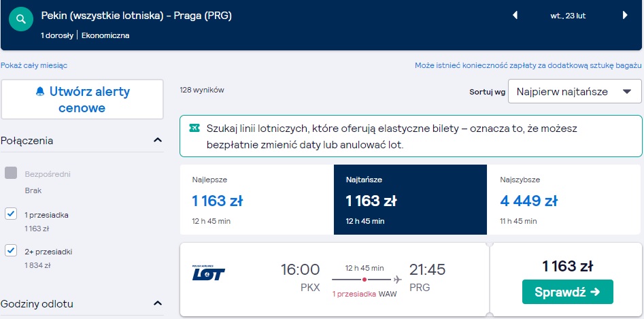Image resolution: width=644 pixels, height=319 pixels.
Task: Click the green search magnifier icon
Action: coord(21,19)
